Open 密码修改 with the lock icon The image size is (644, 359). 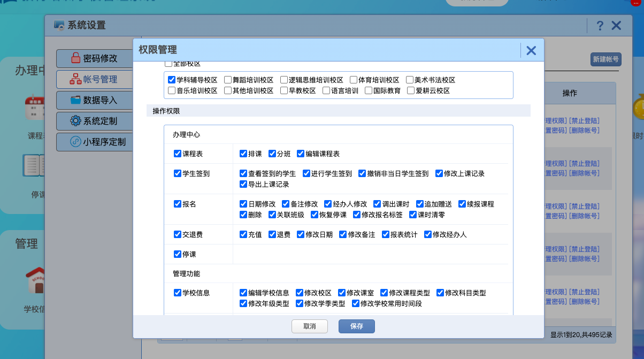(94, 58)
